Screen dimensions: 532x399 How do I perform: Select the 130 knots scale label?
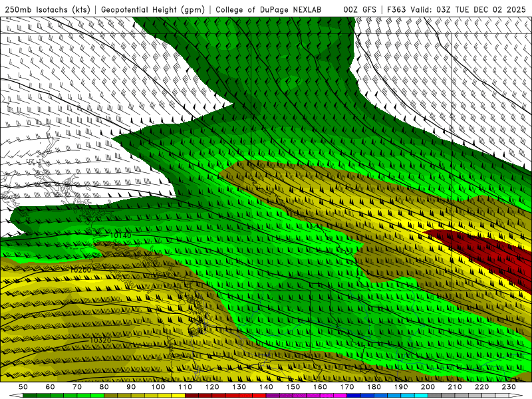[239, 387]
